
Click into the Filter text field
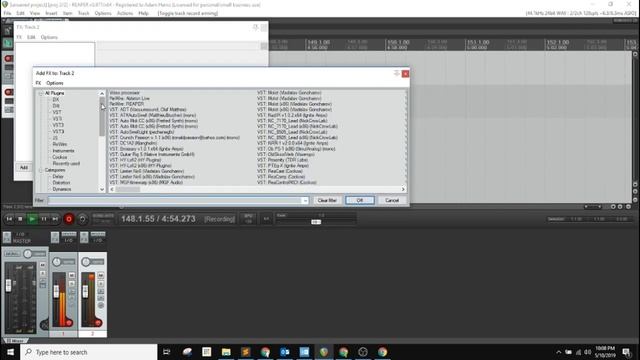coord(175,200)
